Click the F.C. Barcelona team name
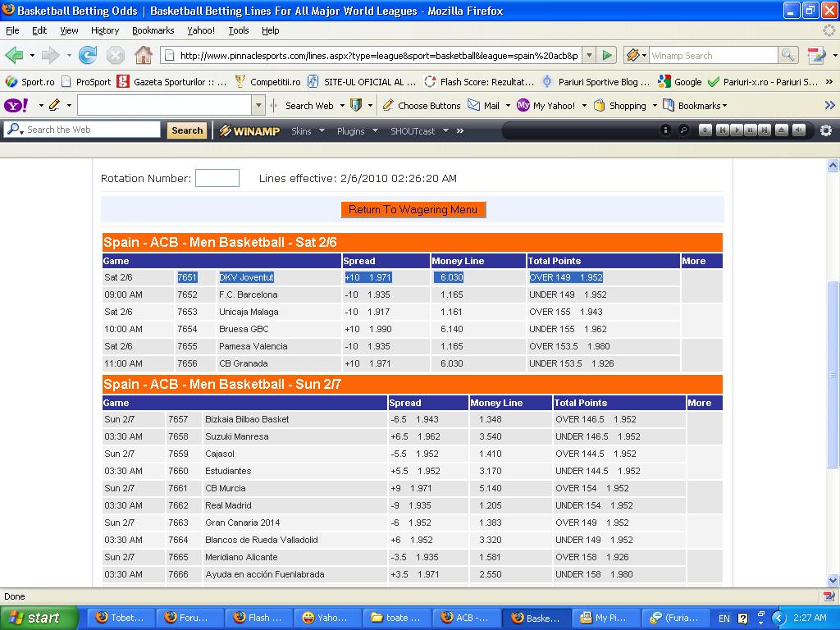Image resolution: width=840 pixels, height=630 pixels. pos(248,294)
